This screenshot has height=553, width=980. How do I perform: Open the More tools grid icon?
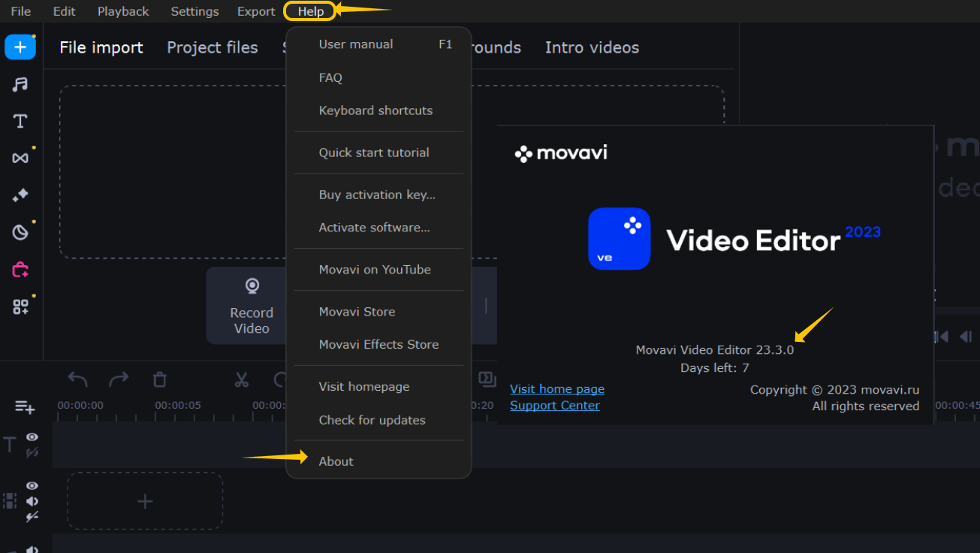(20, 307)
